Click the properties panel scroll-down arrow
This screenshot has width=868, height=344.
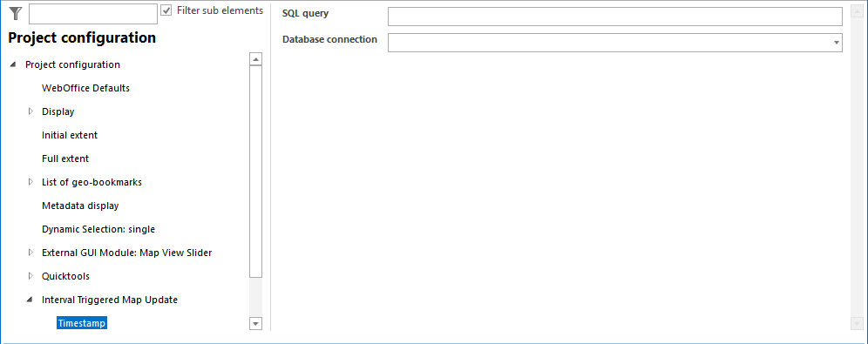857,324
